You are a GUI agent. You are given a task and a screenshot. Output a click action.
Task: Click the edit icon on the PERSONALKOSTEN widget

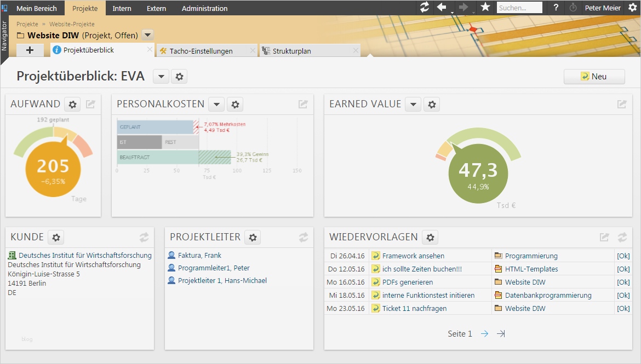tap(302, 103)
